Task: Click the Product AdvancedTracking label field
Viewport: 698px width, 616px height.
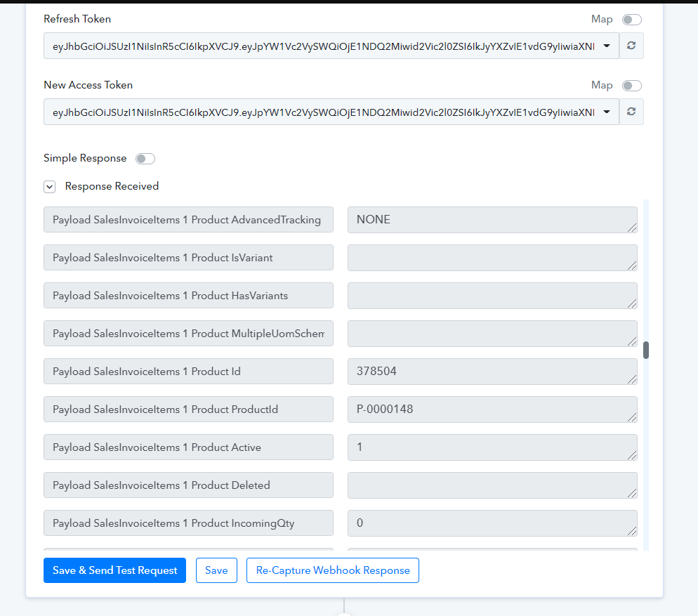Action: [188, 220]
